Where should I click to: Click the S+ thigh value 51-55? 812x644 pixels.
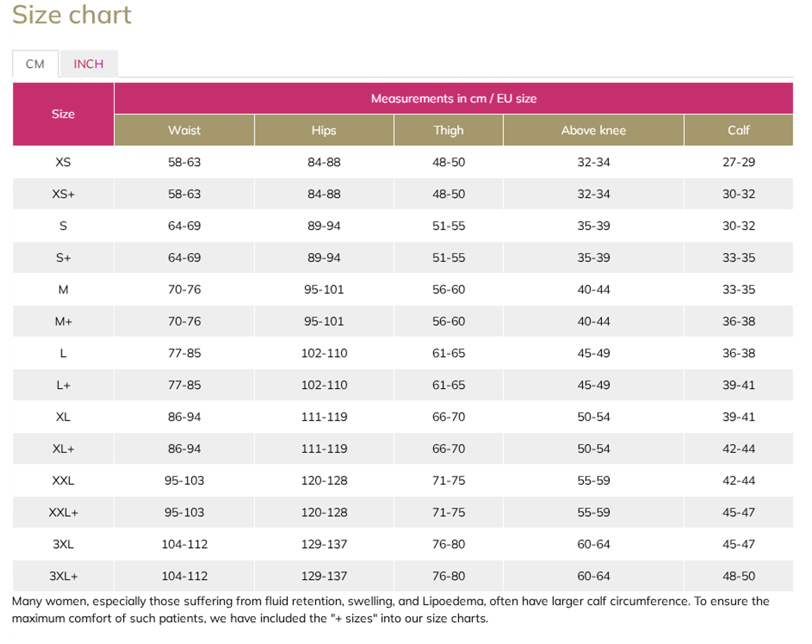pos(449,257)
